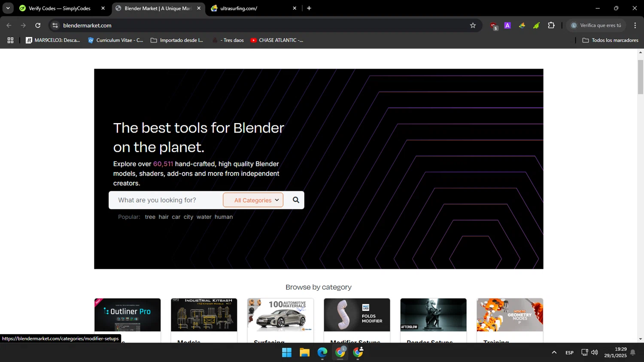Click the scrollbar up arrow
644x362 pixels.
pyautogui.click(x=641, y=52)
